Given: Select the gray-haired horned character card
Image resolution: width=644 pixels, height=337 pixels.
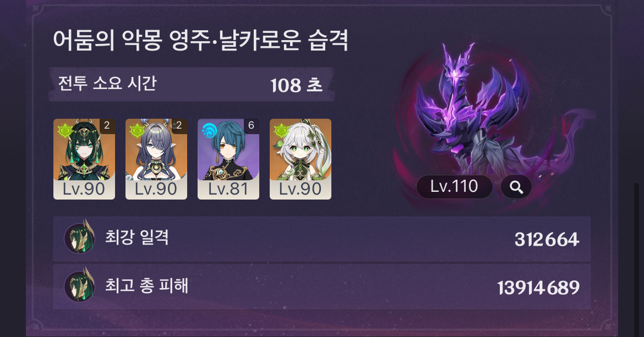Looking at the screenshot, I should pyautogui.click(x=156, y=159).
